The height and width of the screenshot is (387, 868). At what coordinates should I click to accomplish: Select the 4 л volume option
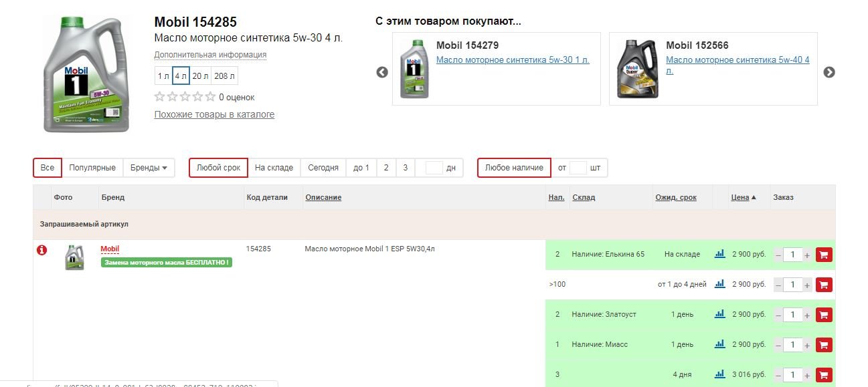pos(181,76)
